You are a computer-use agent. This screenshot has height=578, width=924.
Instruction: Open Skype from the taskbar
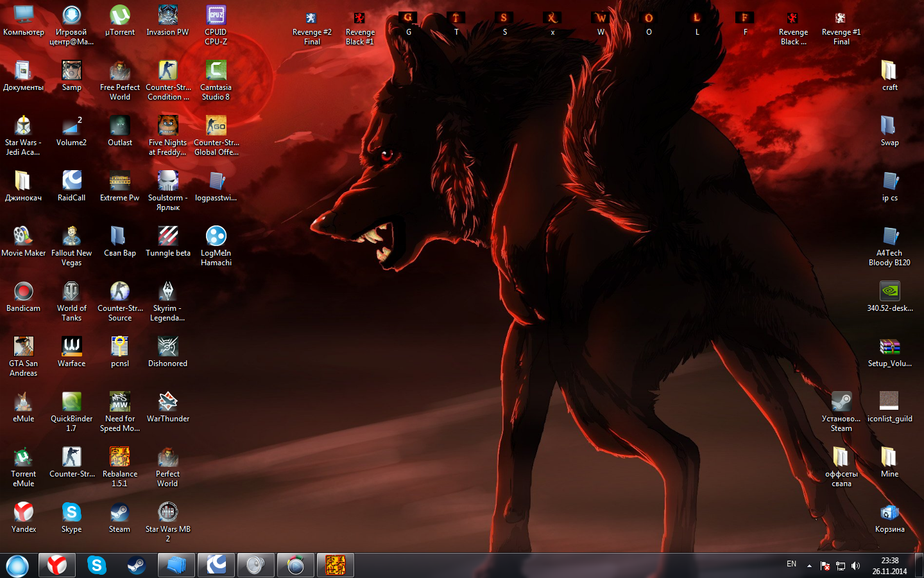click(x=97, y=565)
